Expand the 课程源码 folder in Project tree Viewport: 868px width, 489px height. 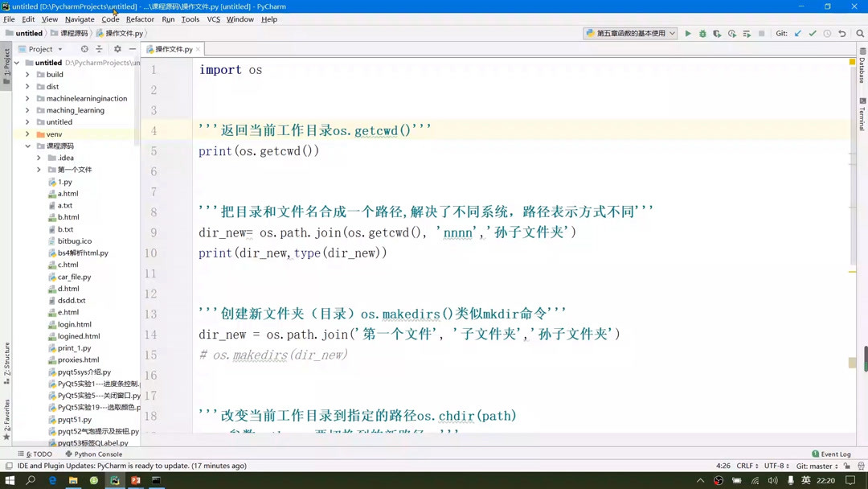point(27,146)
